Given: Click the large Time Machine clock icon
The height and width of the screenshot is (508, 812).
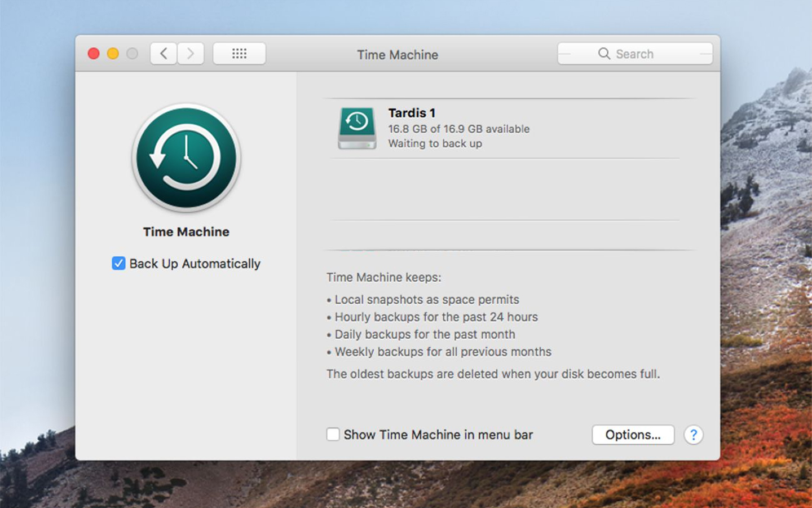Looking at the screenshot, I should (186, 157).
